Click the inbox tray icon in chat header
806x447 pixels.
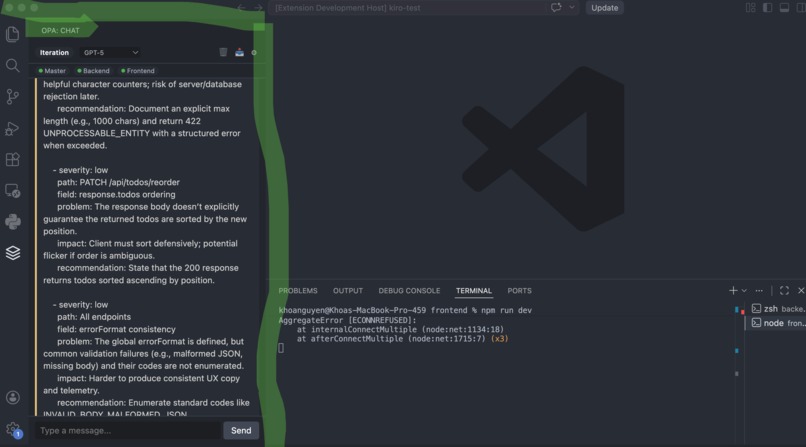coord(240,52)
